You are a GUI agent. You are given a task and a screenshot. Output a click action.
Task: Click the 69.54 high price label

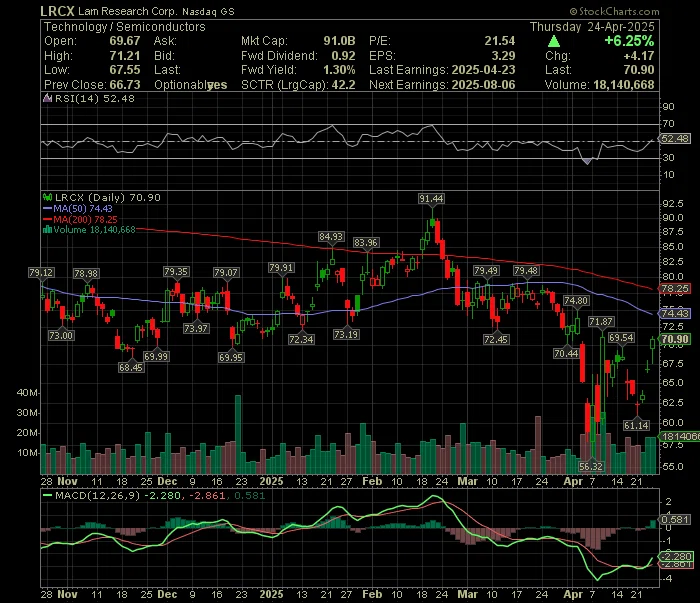click(621, 338)
